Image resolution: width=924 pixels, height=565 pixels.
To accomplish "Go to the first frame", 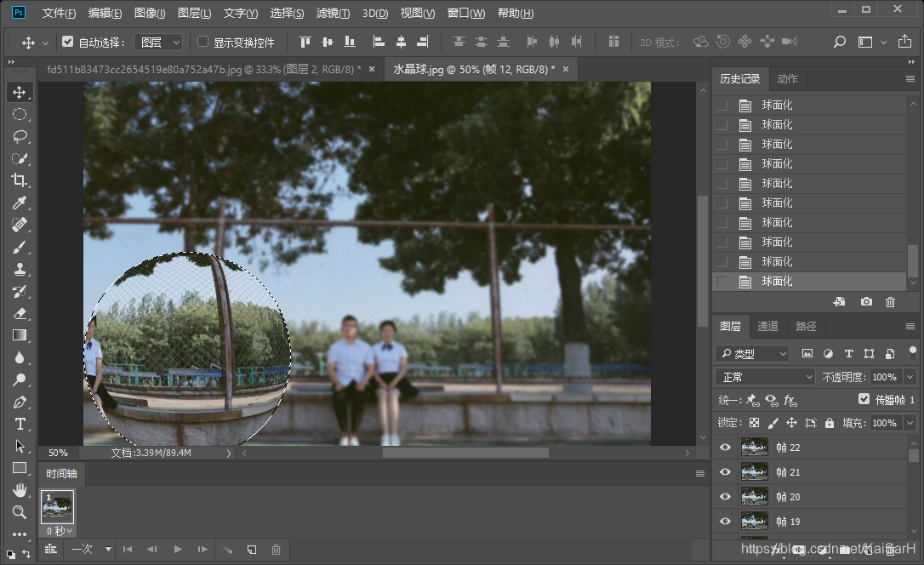I will [x=128, y=549].
